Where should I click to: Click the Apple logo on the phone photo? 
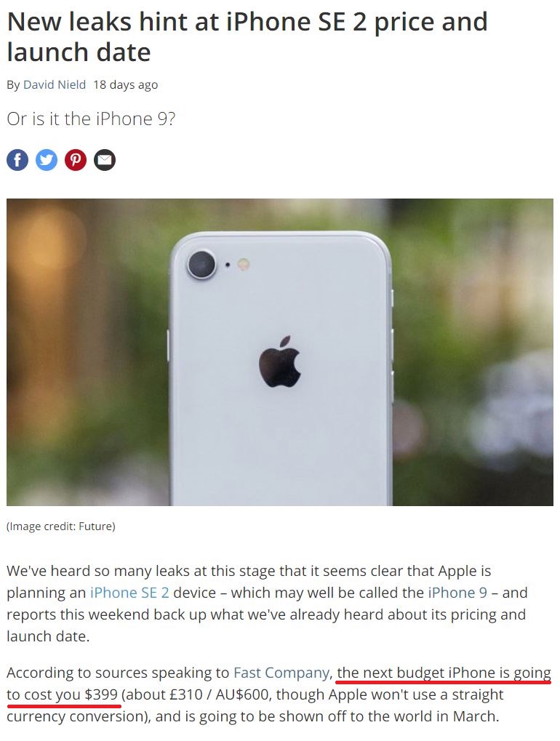pos(280,361)
